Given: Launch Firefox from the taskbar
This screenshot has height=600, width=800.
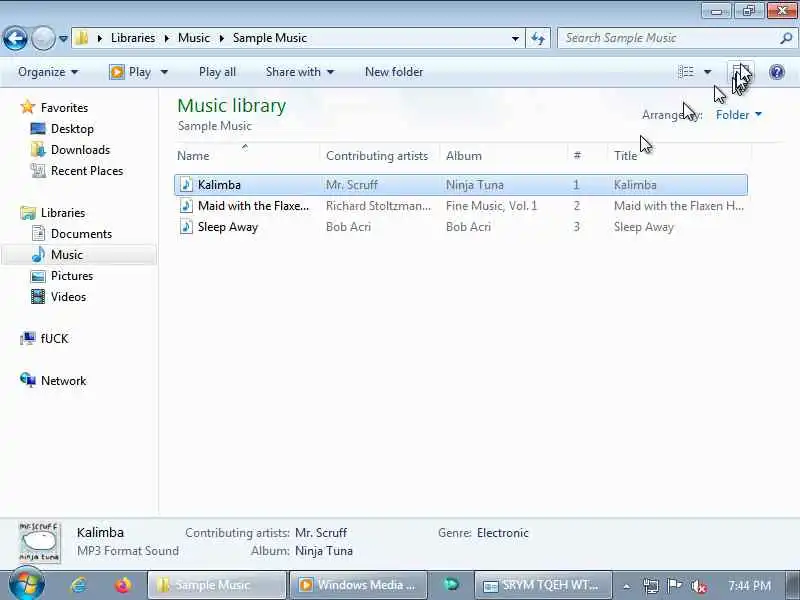Looking at the screenshot, I should tap(123, 585).
